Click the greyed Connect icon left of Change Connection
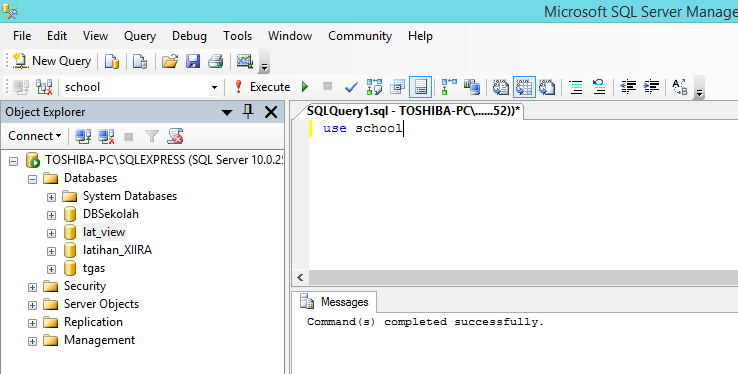Screen dimensions: 738x374 [21, 87]
